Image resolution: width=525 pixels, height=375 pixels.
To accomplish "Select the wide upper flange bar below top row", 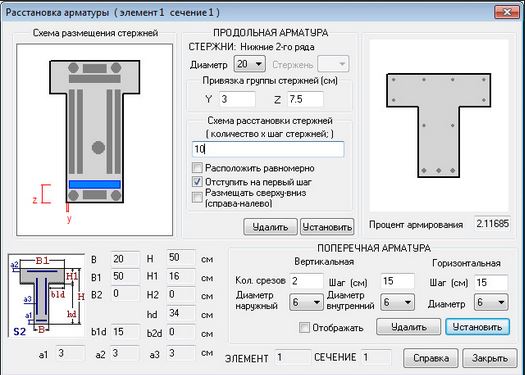I will coord(95,79).
